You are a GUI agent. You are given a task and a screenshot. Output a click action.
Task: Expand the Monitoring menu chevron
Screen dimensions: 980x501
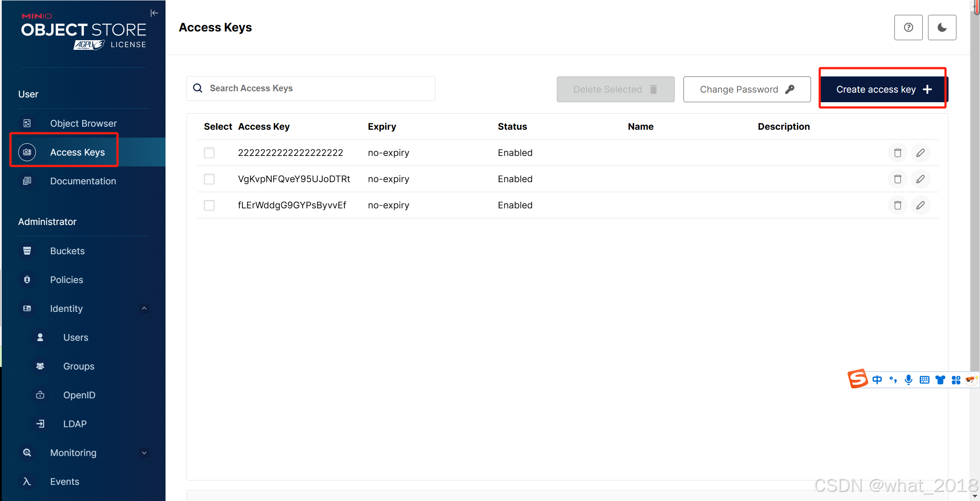(x=144, y=453)
